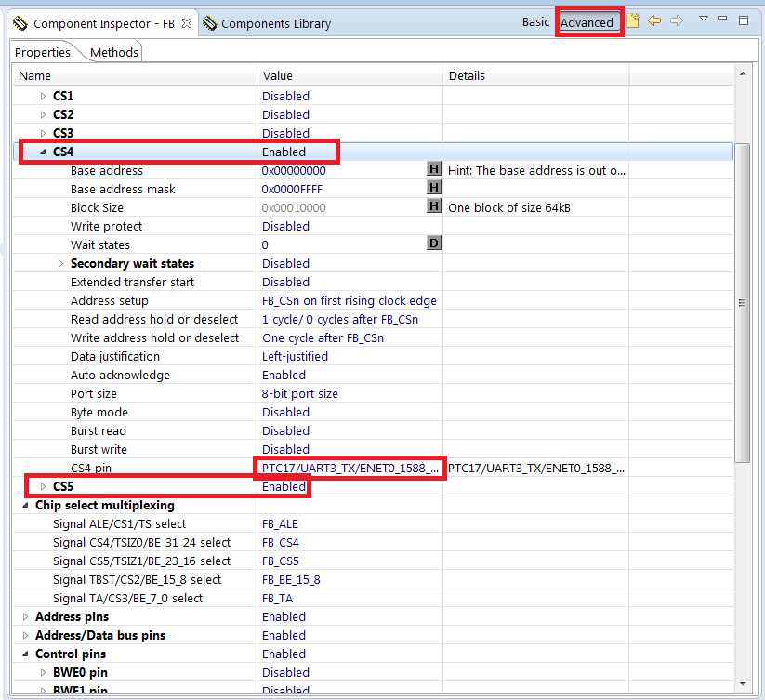
Task: Expand the CS5 tree node
Action: (x=44, y=486)
